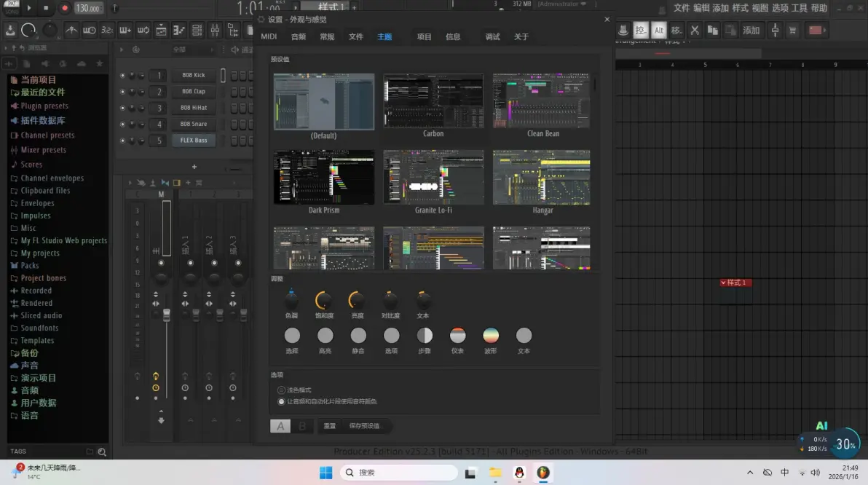Image resolution: width=868 pixels, height=485 pixels.
Task: Click the metronome icon in toolbar
Action: coord(71,31)
